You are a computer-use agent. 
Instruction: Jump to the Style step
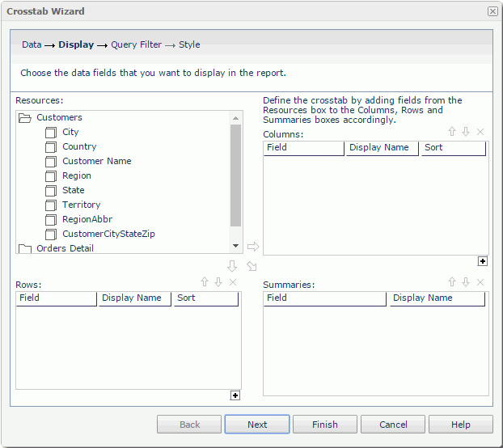click(x=189, y=44)
